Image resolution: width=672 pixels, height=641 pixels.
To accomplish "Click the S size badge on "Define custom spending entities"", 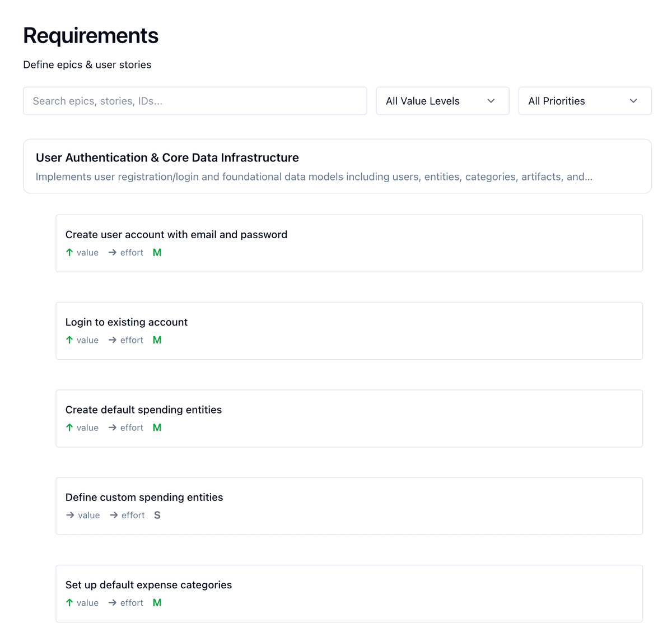I will coord(157,515).
